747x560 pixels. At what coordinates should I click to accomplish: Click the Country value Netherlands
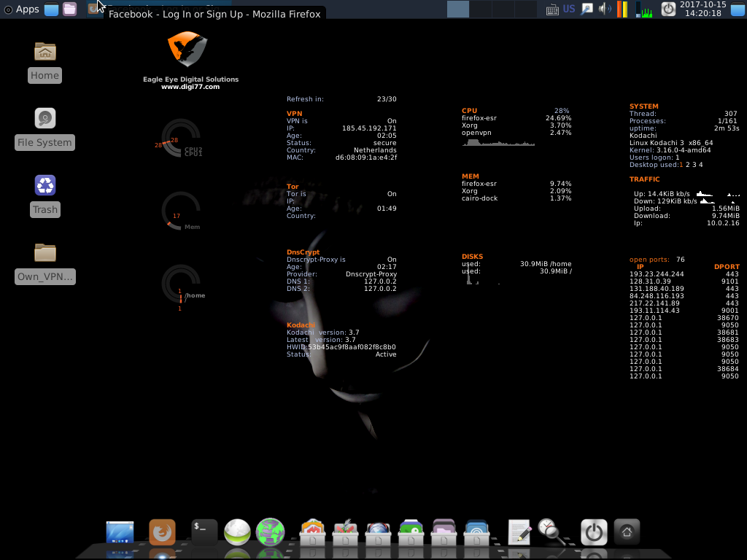tap(375, 150)
